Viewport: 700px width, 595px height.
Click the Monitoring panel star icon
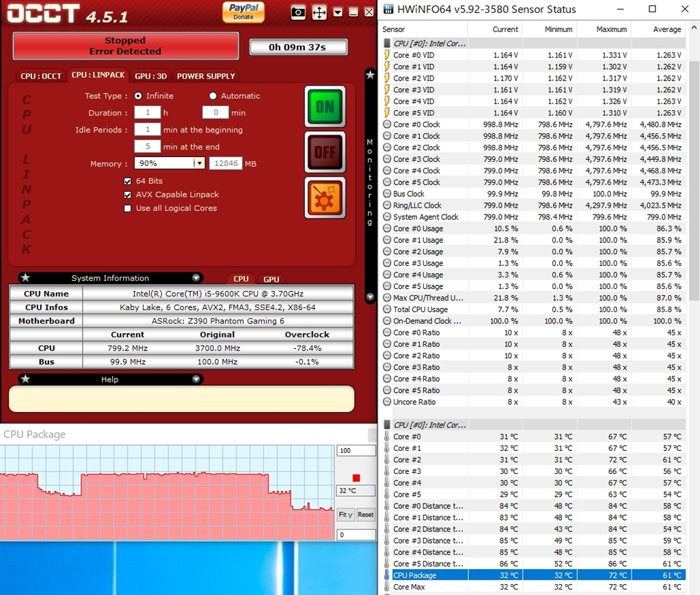pyautogui.click(x=370, y=74)
